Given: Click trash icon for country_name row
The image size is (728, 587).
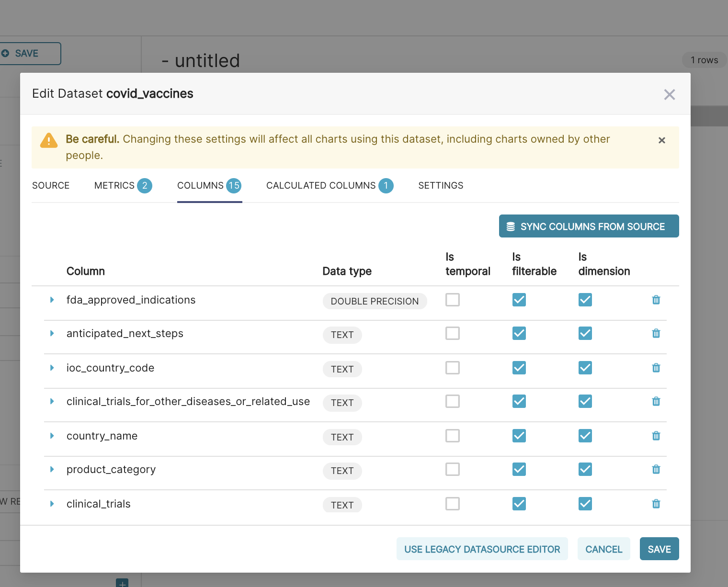Looking at the screenshot, I should coord(656,436).
